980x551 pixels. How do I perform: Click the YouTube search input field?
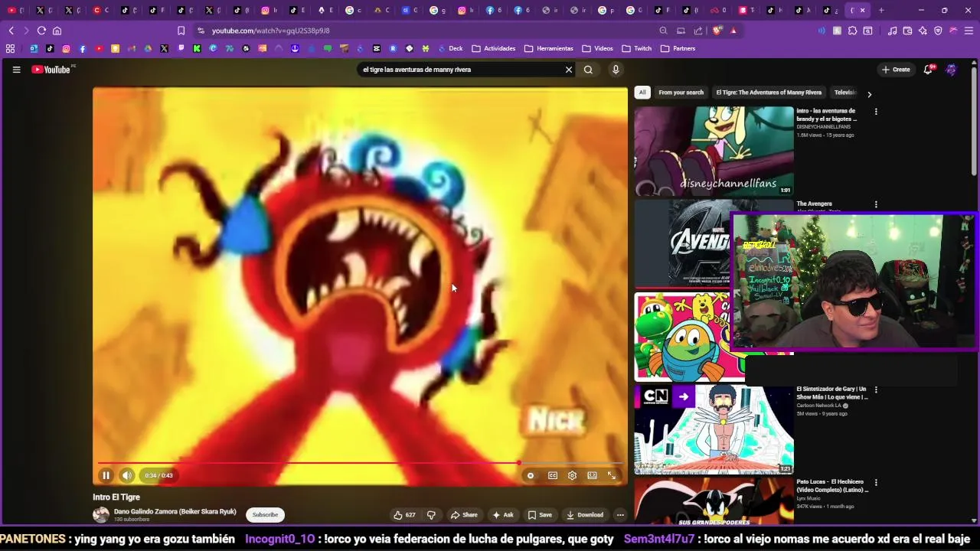[461, 70]
